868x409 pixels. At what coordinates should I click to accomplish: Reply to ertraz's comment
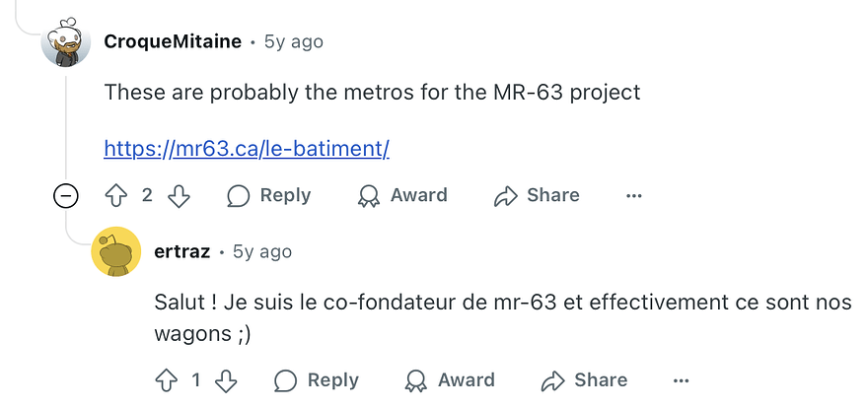coord(316,380)
